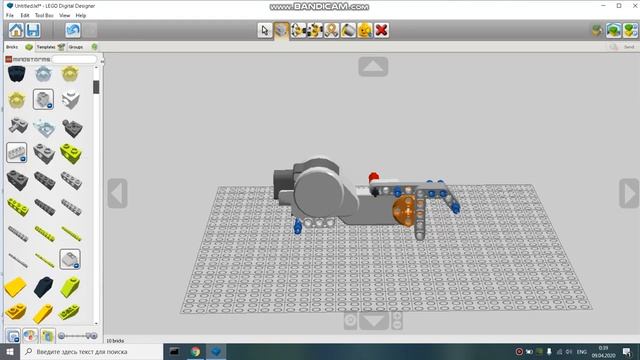Open the View menu
The image size is (640, 360).
[x=64, y=15]
